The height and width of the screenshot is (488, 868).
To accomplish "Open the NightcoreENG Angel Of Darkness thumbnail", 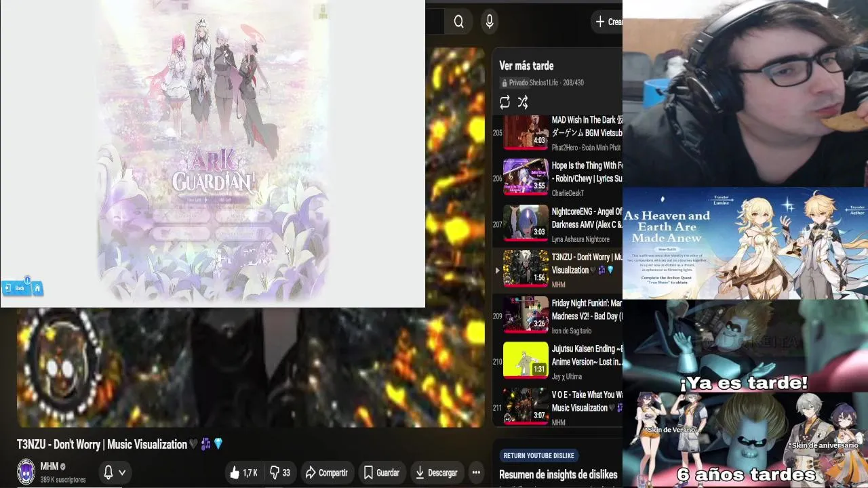I will click(526, 223).
